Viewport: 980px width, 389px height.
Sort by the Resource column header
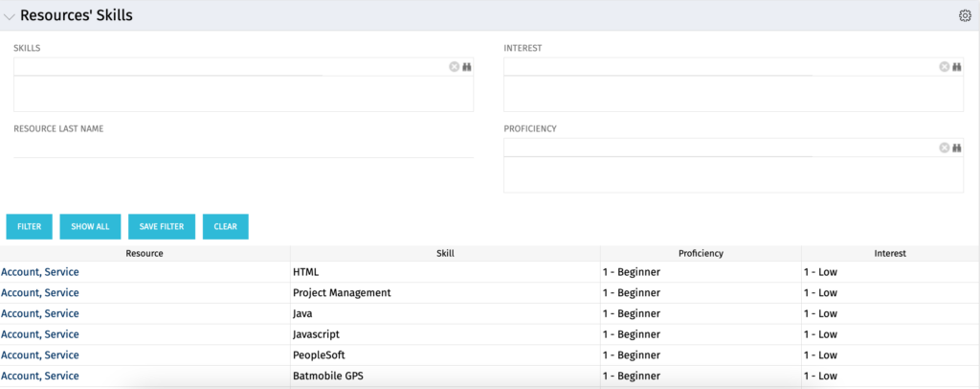145,253
